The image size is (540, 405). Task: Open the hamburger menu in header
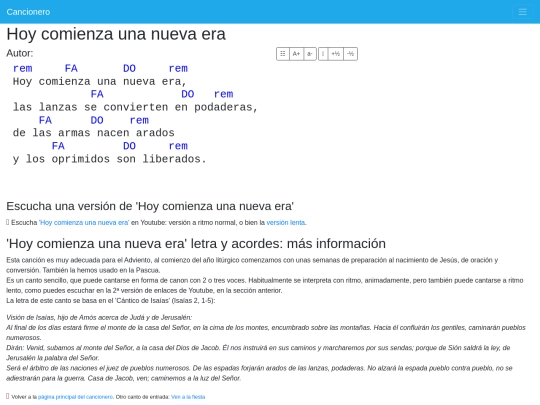[x=522, y=12]
